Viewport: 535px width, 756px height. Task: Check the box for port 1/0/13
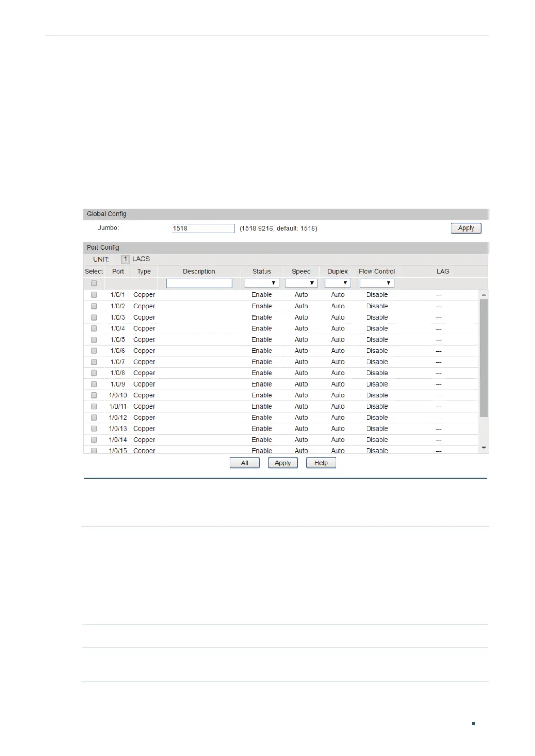tap(94, 429)
